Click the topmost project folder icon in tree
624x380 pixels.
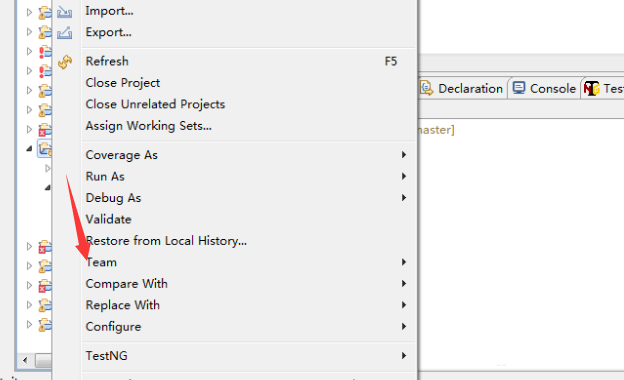click(45, 12)
